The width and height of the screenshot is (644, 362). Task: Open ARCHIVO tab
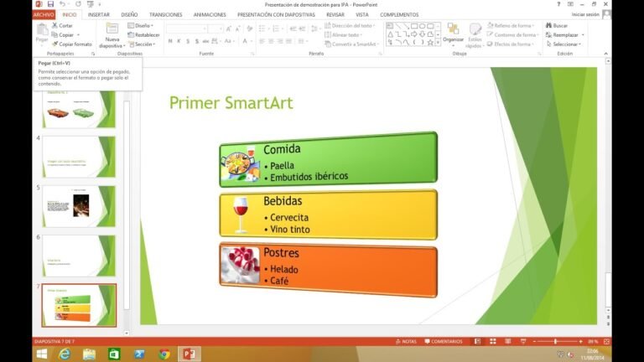coord(44,14)
